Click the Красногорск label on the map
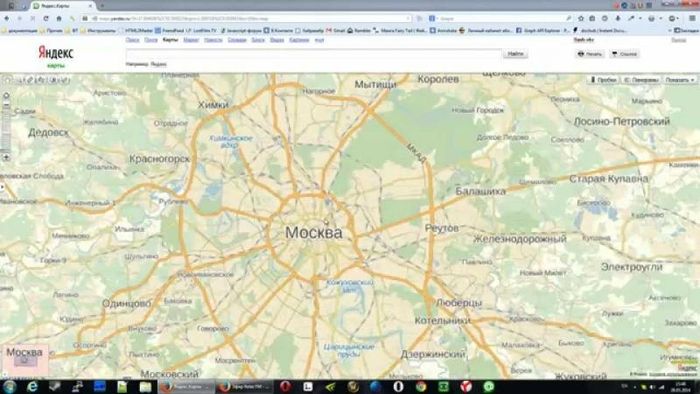Image resolution: width=700 pixels, height=394 pixels. (159, 159)
